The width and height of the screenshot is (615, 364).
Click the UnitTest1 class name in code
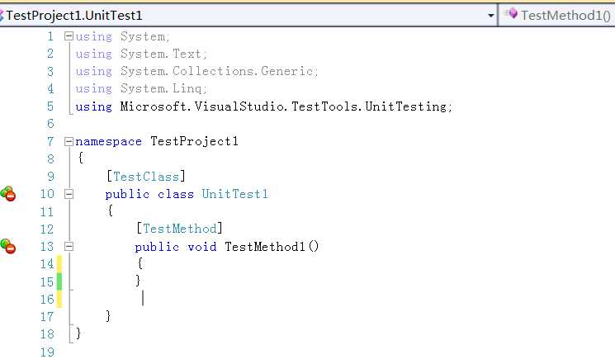(235, 194)
